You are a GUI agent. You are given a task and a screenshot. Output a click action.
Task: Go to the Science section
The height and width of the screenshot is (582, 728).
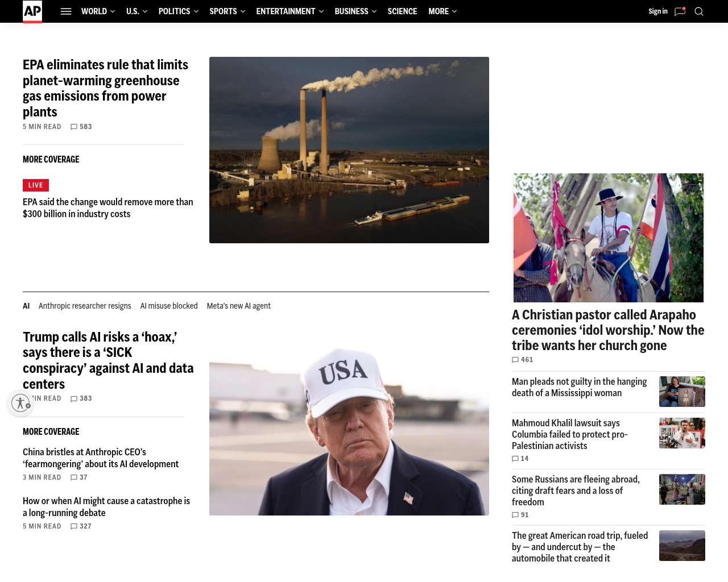402,11
